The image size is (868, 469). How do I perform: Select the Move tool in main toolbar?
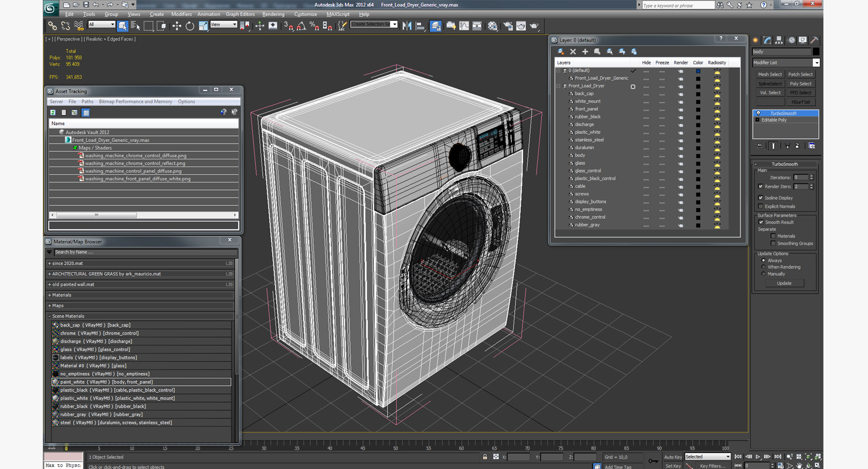177,26
